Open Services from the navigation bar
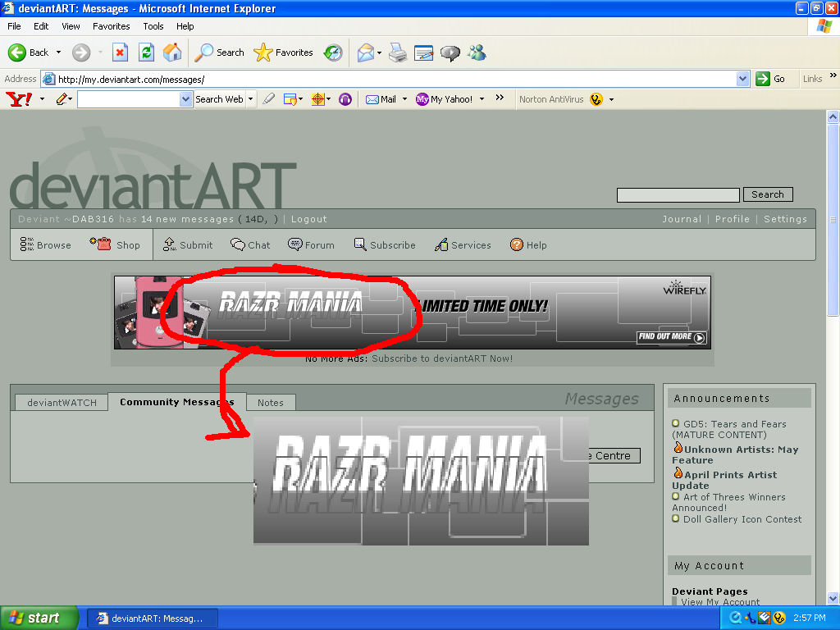 (443, 244)
